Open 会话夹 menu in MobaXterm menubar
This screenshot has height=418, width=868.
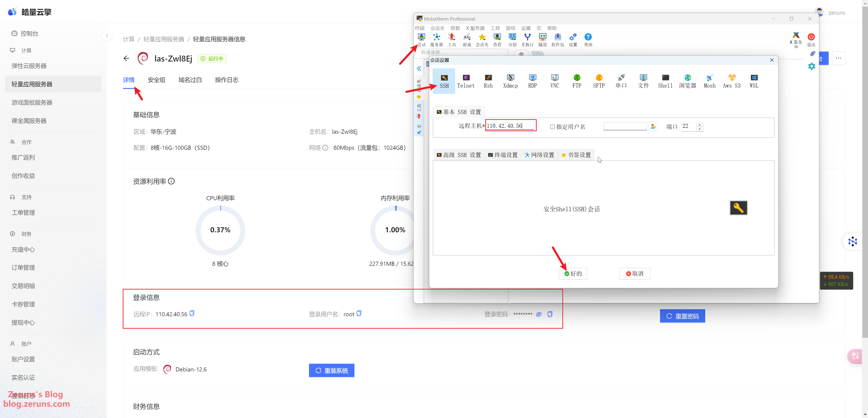click(437, 28)
